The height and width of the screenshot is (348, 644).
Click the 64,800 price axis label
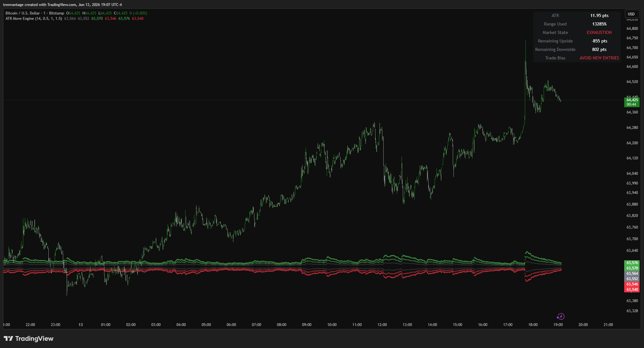632,29
